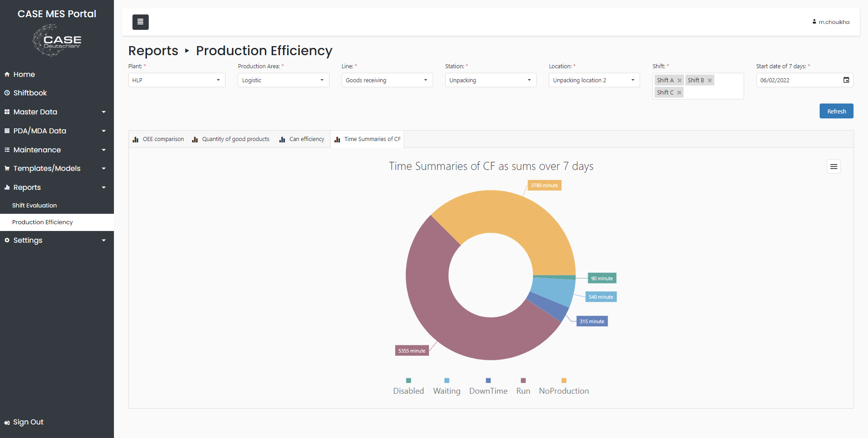
Task: Remove Shift A tag
Action: [x=679, y=80]
